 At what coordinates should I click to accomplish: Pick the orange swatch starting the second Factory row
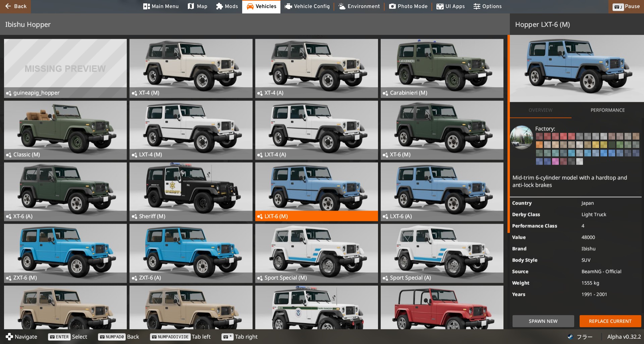point(539,145)
